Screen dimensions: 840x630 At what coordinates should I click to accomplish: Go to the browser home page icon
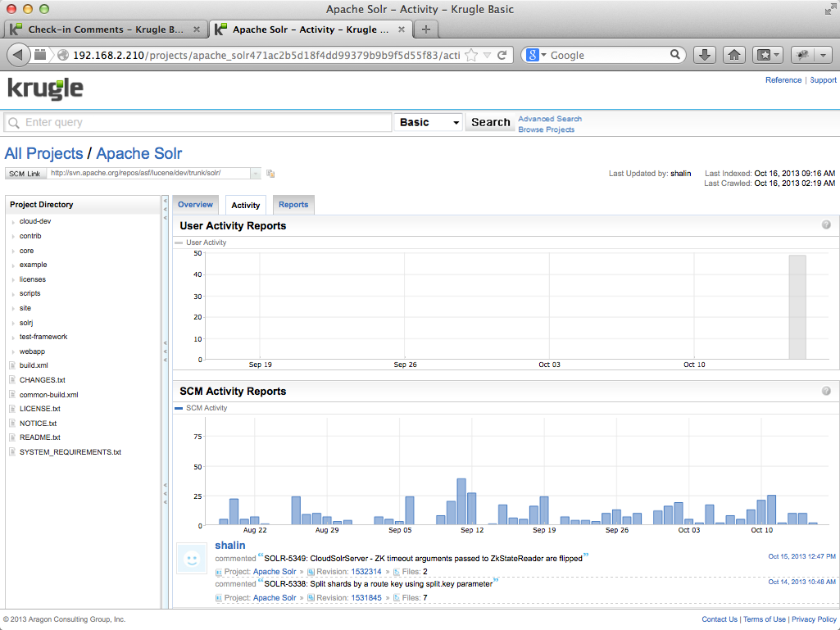point(734,55)
